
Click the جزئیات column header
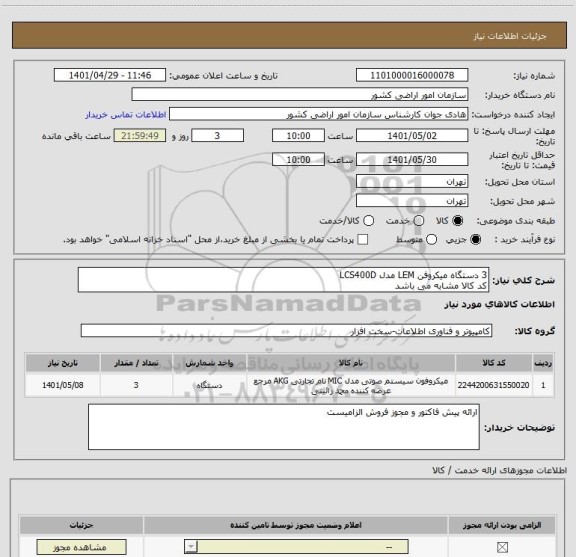point(82,525)
